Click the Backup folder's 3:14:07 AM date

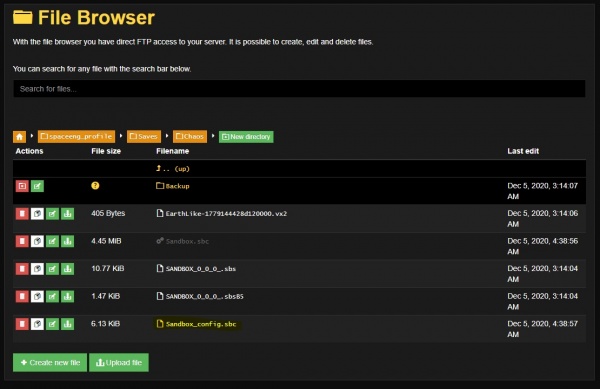point(543,191)
